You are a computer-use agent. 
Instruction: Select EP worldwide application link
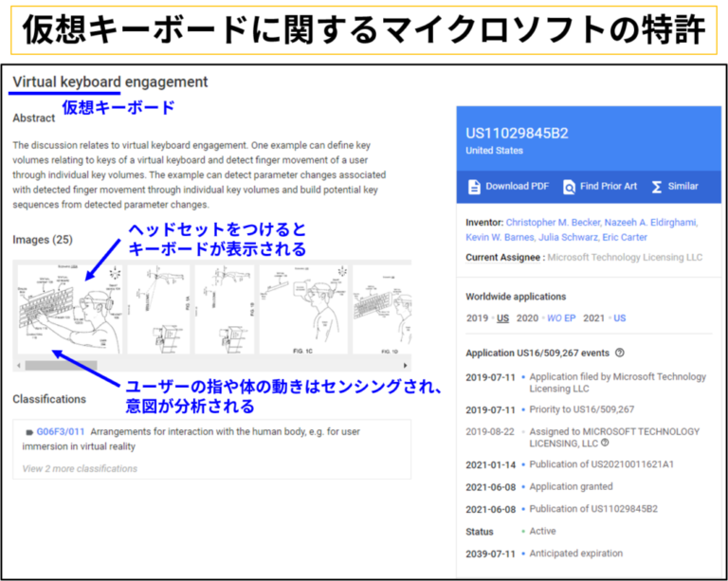[570, 318]
